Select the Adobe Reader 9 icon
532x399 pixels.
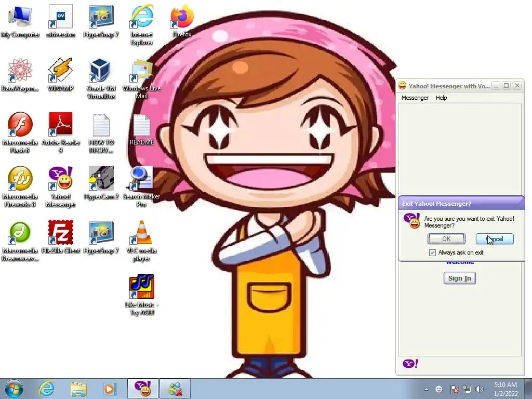[60, 132]
